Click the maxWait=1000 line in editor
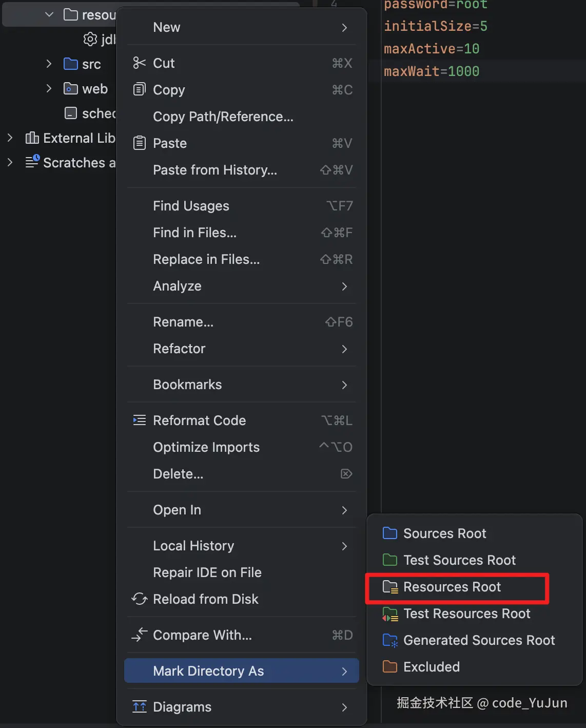586x728 pixels. pos(432,71)
